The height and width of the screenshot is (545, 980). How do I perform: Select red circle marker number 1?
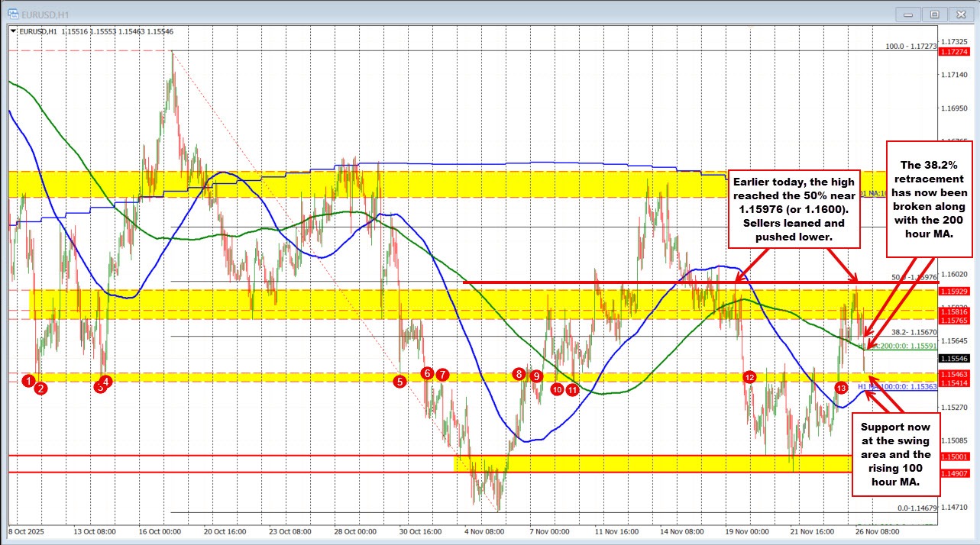(x=27, y=382)
